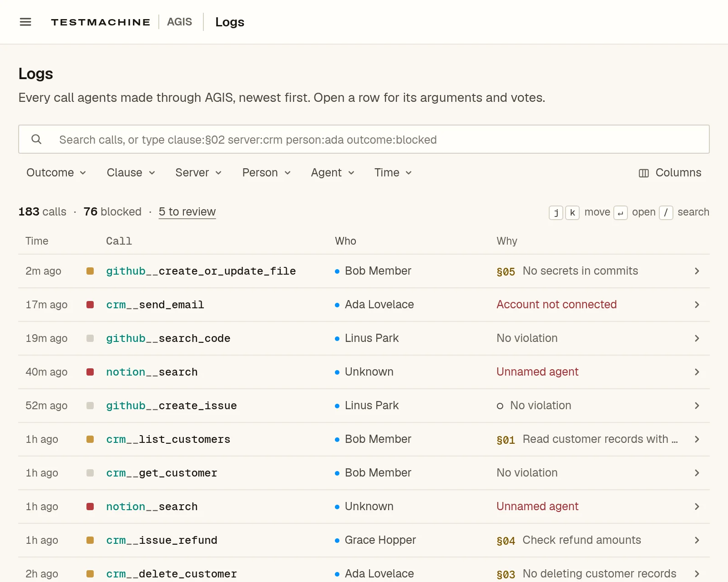The width and height of the screenshot is (728, 582).
Task: Click the '/' search shortcut key
Action: point(666,212)
